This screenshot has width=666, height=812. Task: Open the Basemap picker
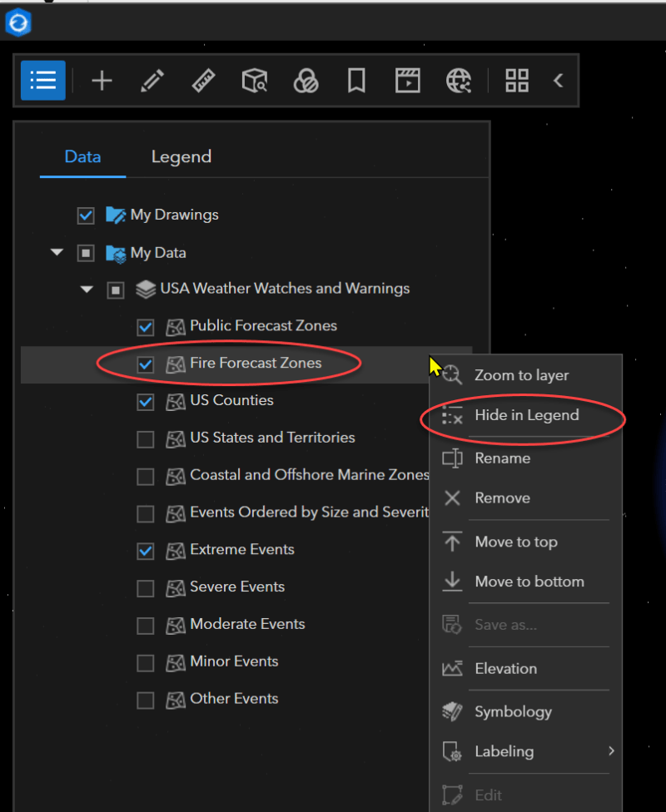coord(306,81)
